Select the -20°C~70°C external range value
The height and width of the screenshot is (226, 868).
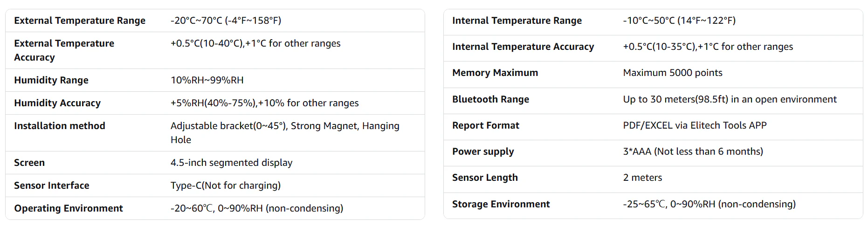(x=226, y=21)
